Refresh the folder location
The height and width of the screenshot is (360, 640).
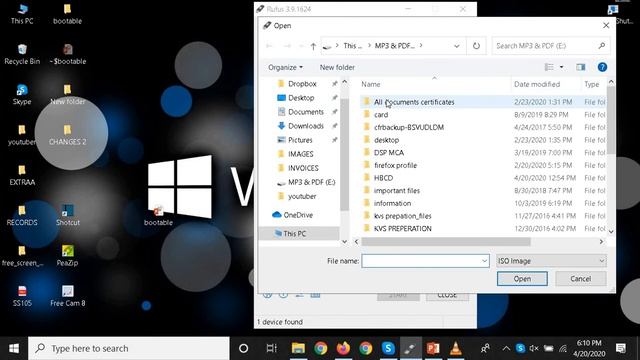(x=476, y=46)
